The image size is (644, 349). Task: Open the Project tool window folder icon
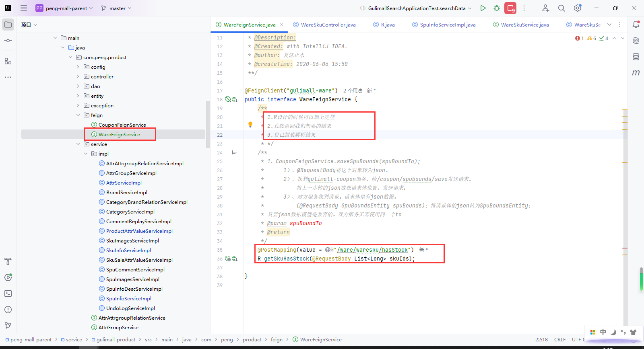8,25
